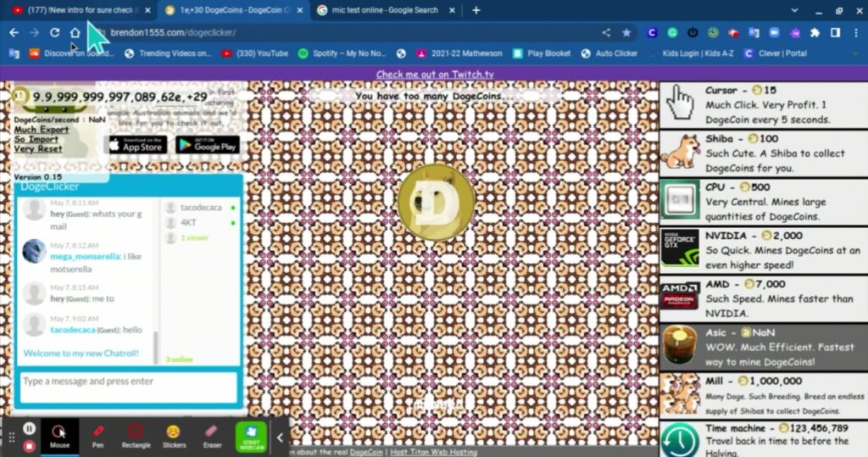Select the Rectangle tool in recorder bar
The width and height of the screenshot is (868, 457).
[x=136, y=436]
